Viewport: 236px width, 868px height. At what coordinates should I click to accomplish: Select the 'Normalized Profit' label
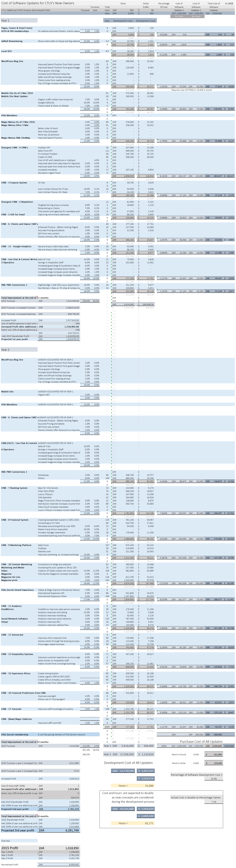pos(10,864)
